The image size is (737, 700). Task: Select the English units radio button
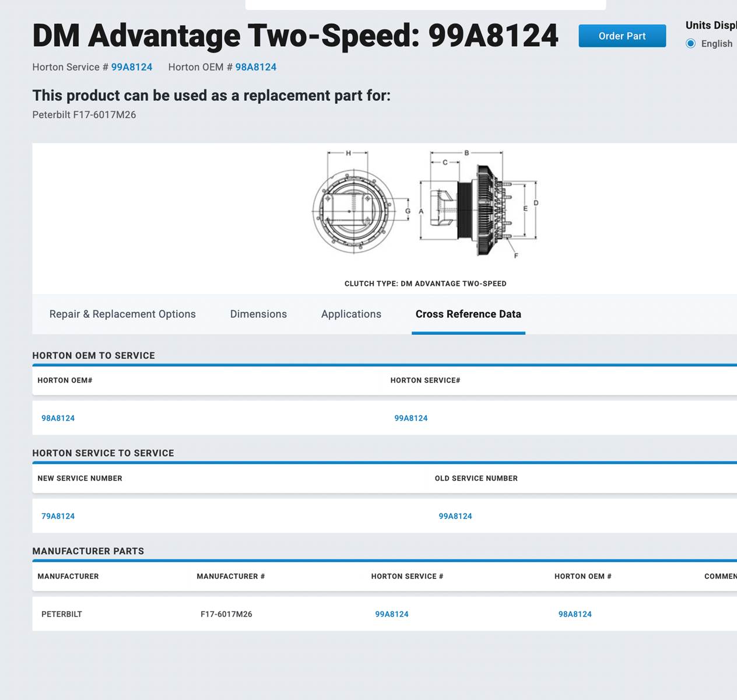click(x=691, y=44)
